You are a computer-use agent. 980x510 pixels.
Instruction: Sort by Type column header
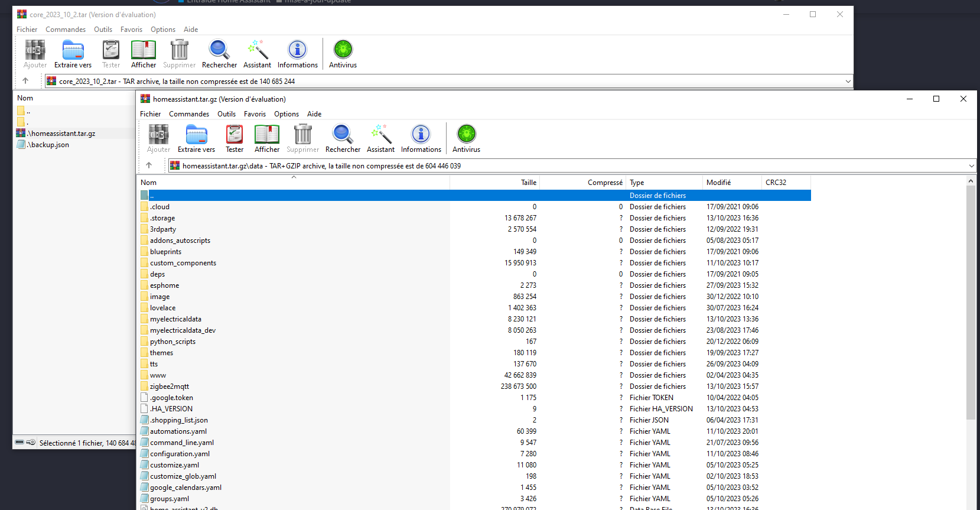[x=665, y=183]
